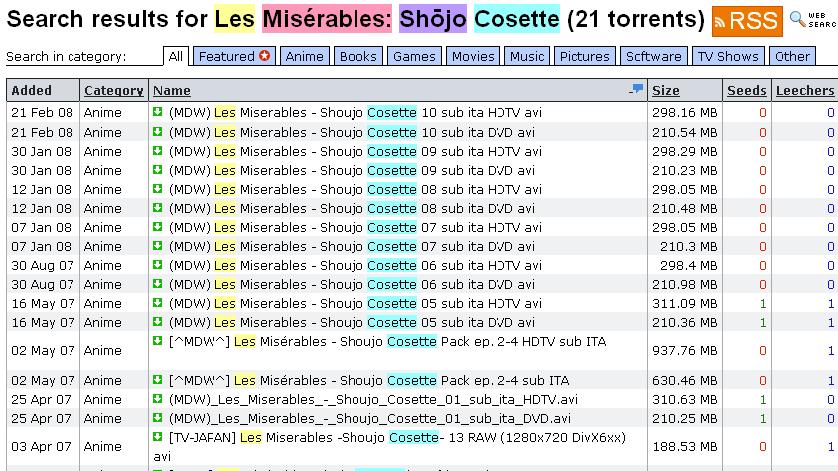Sort results by Name column header

click(x=172, y=90)
